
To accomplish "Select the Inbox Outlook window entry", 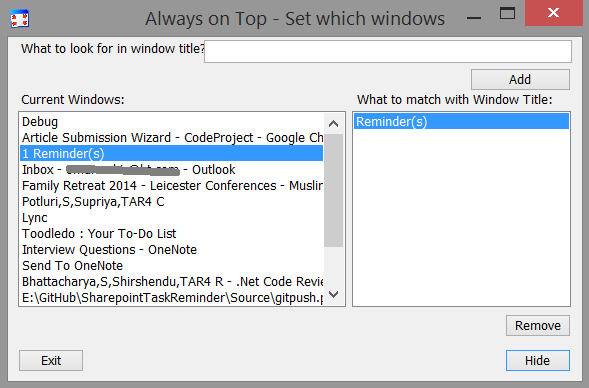I will click(x=171, y=170).
